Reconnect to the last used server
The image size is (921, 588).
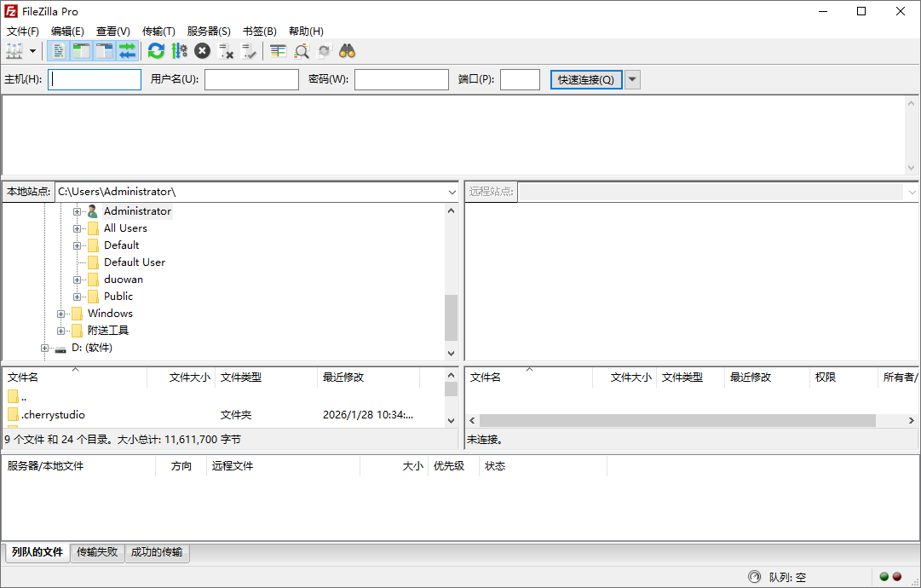coord(248,50)
